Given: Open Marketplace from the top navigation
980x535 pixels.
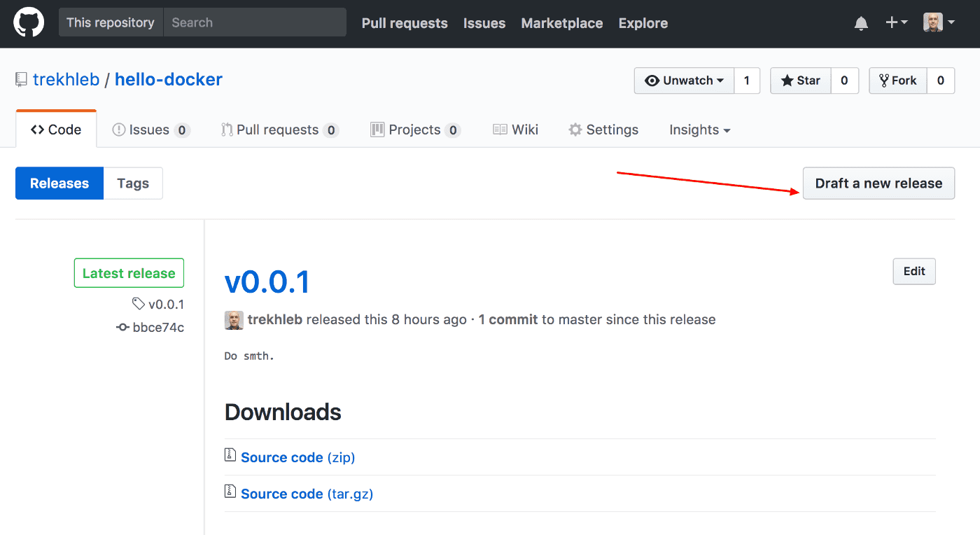Looking at the screenshot, I should point(561,22).
